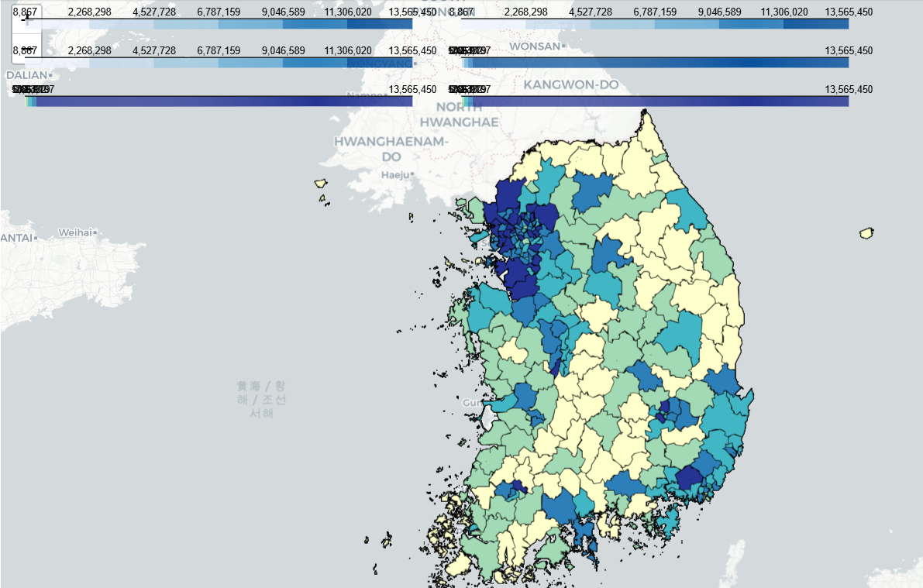Image resolution: width=923 pixels, height=588 pixels.
Task: Click the 6,787,159 value in the upper-right legend
Action: pos(655,12)
